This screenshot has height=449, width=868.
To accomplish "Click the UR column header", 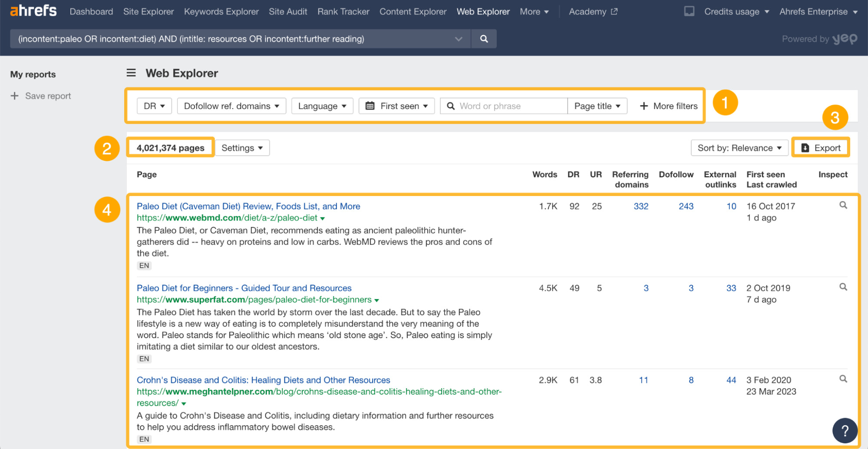I will 596,174.
